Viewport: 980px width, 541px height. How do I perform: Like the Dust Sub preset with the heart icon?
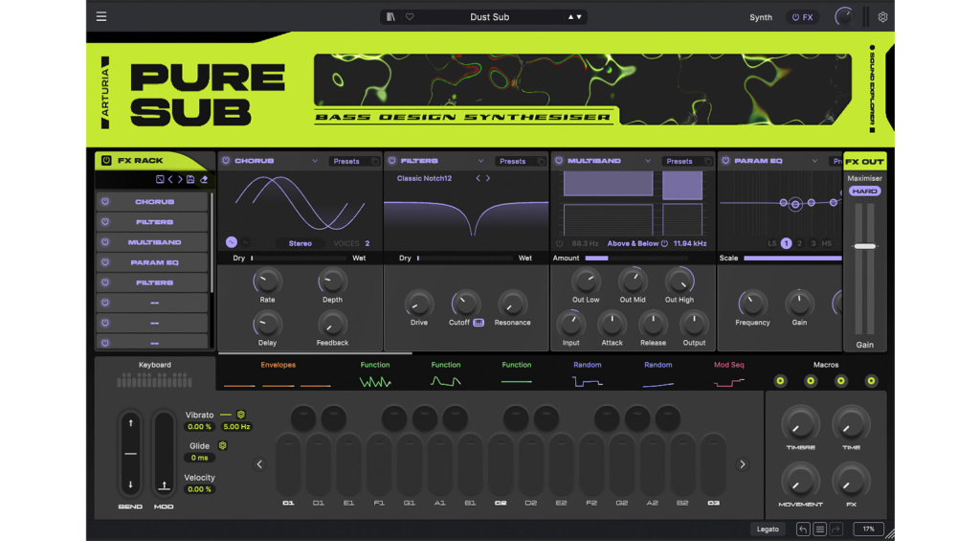click(x=410, y=17)
